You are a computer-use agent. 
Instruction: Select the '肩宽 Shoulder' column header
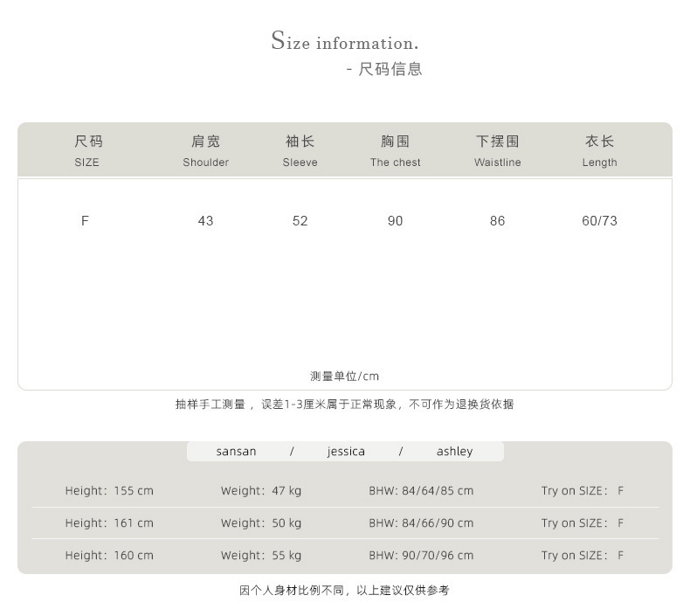[205, 150]
